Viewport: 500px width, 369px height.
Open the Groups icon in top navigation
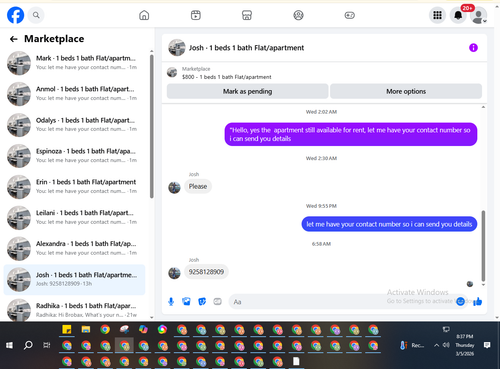[298, 15]
